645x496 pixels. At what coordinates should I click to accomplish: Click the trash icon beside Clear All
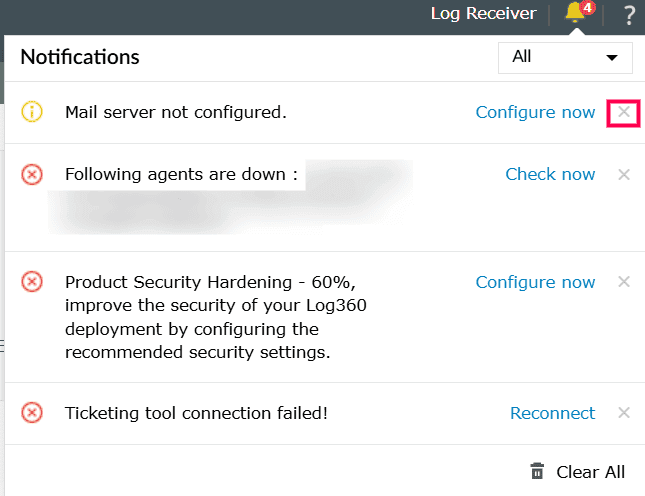point(537,471)
